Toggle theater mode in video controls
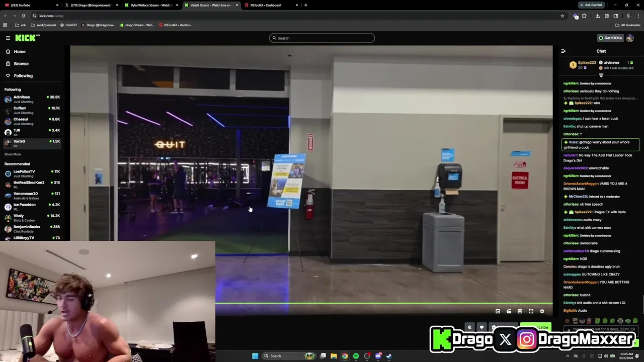Screen dimensions: 644x362 520,311
